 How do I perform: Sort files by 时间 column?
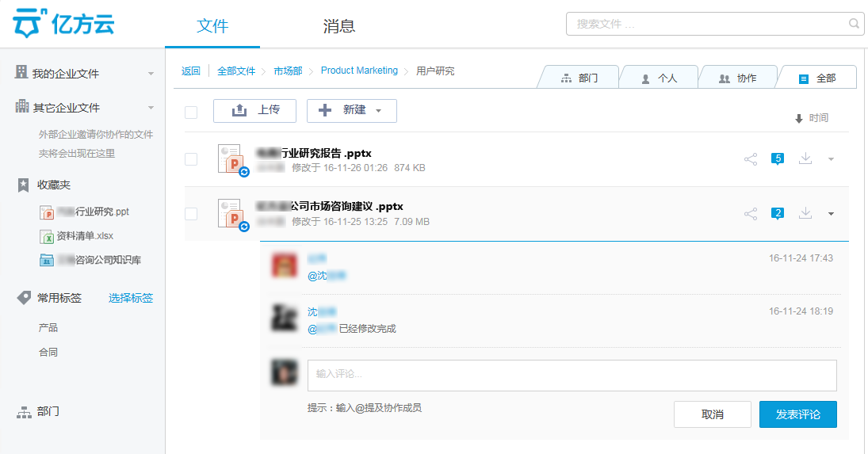[812, 118]
